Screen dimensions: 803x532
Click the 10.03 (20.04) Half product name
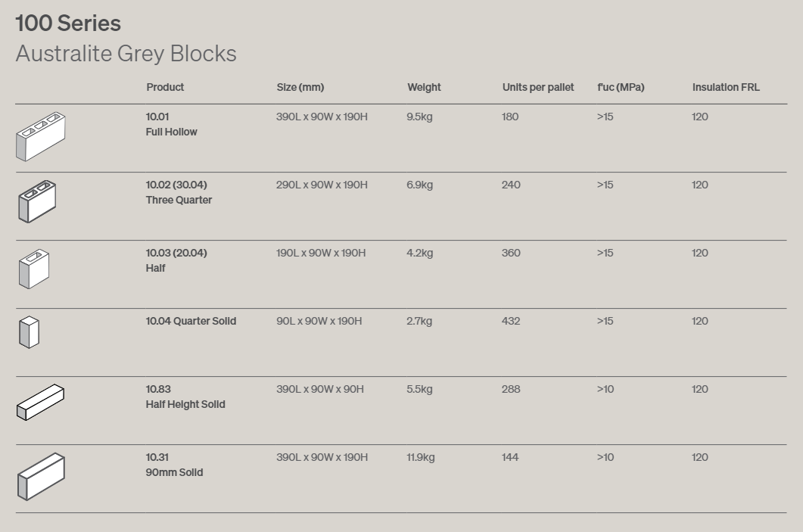pos(176,260)
